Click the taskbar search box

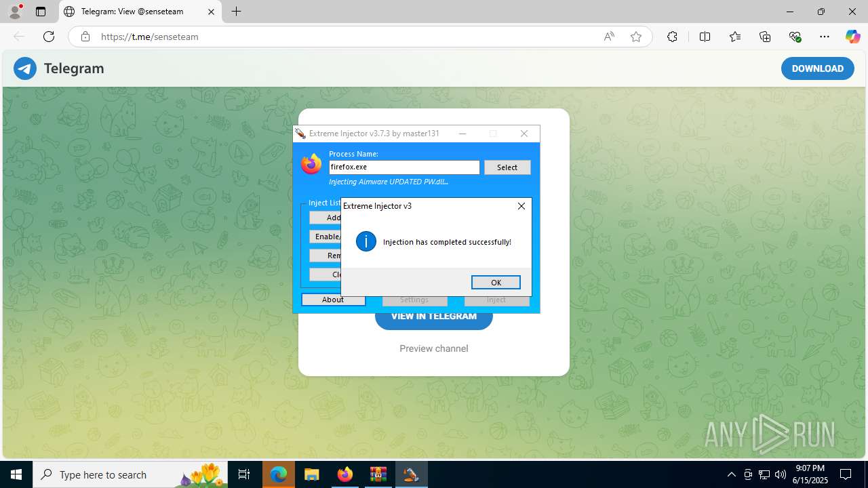coord(131,474)
